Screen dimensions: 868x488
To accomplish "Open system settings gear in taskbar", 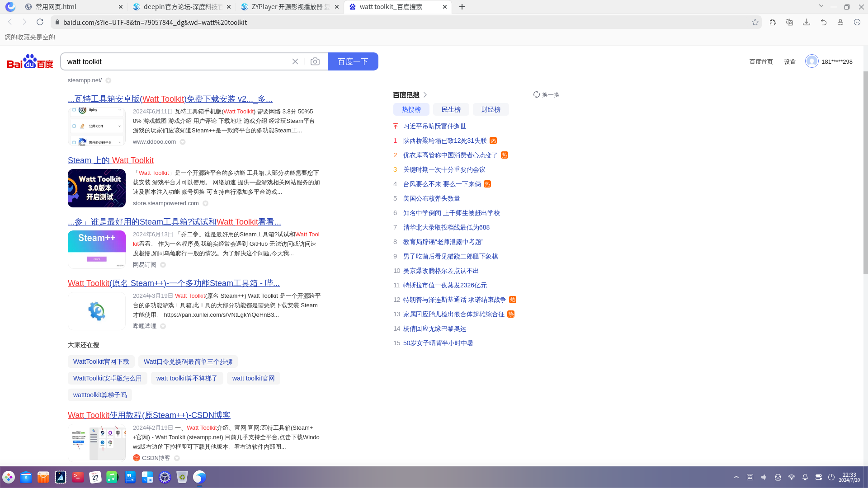I will 165,477.
